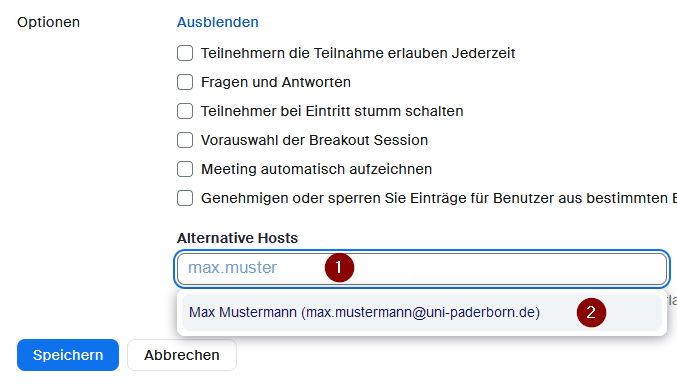Click the Vorauswahl der Breakout Session text
This screenshot has height=389, width=677.
click(314, 140)
